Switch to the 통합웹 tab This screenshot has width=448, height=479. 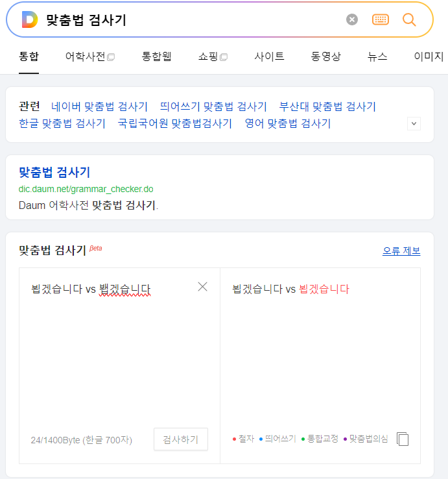pos(156,56)
